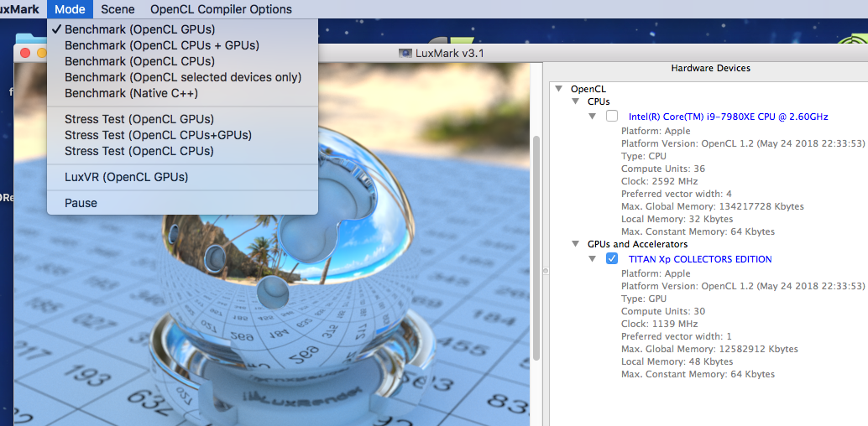
Task: Click the Hardware Devices panel header
Action: [x=710, y=68]
